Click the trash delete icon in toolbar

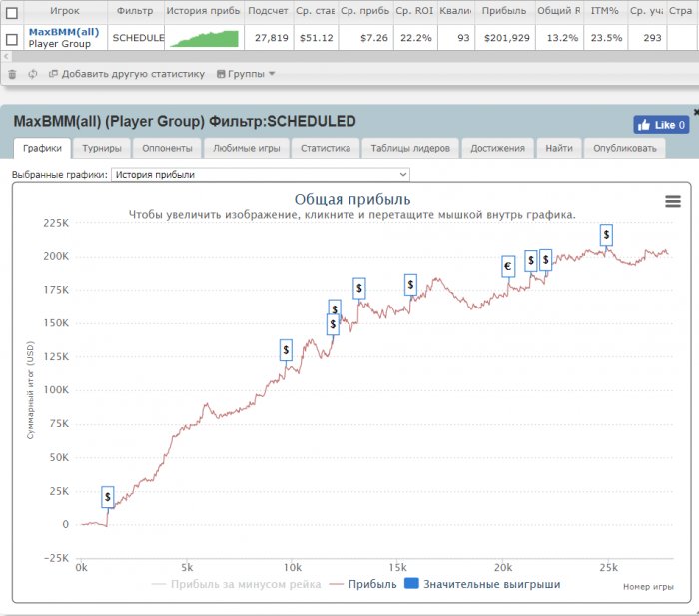[x=12, y=74]
